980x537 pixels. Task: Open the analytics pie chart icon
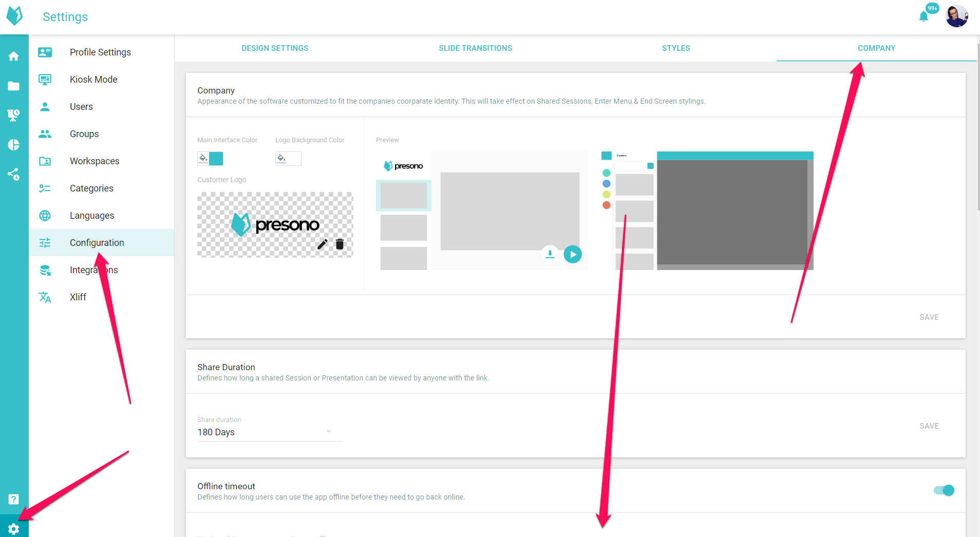click(x=14, y=145)
